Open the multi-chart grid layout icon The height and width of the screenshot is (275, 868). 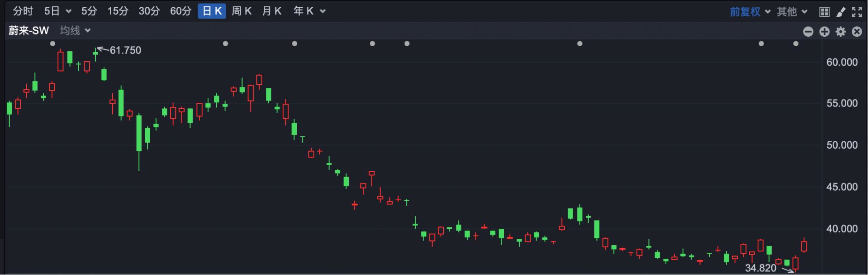click(824, 12)
